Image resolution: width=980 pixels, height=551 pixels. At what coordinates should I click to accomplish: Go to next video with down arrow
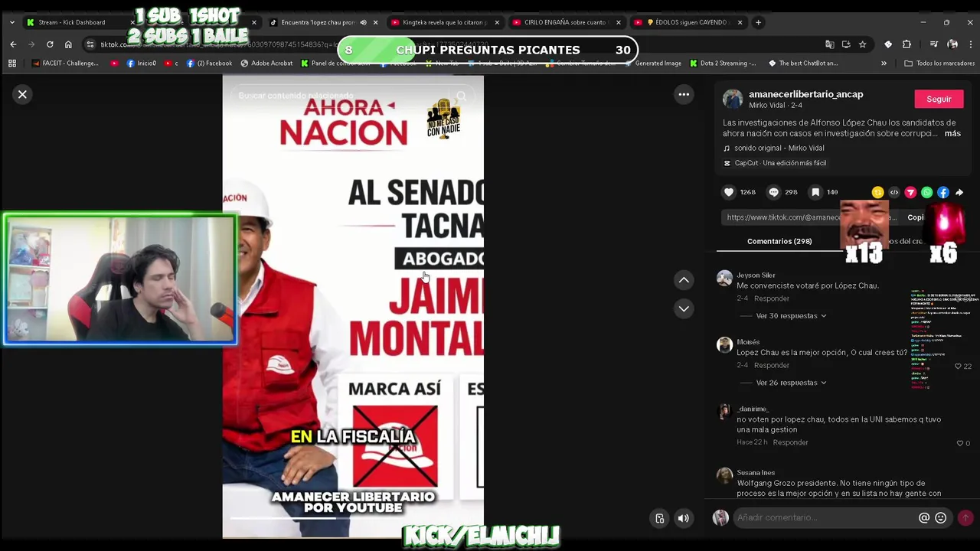coord(684,308)
